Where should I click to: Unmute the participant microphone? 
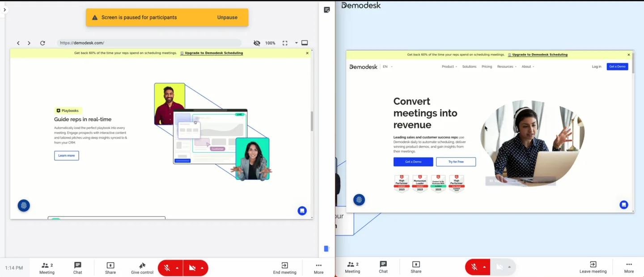(474, 267)
